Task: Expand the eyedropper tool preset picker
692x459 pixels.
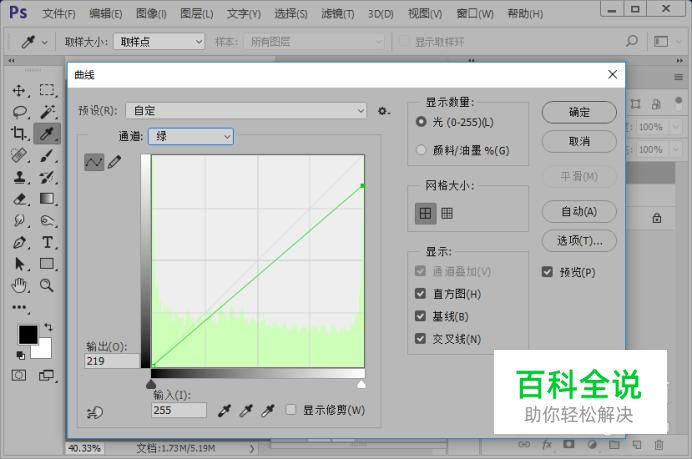Action: pos(45,43)
